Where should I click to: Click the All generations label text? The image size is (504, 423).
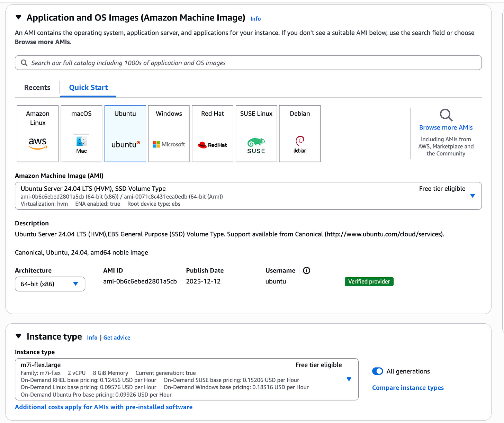(x=408, y=371)
